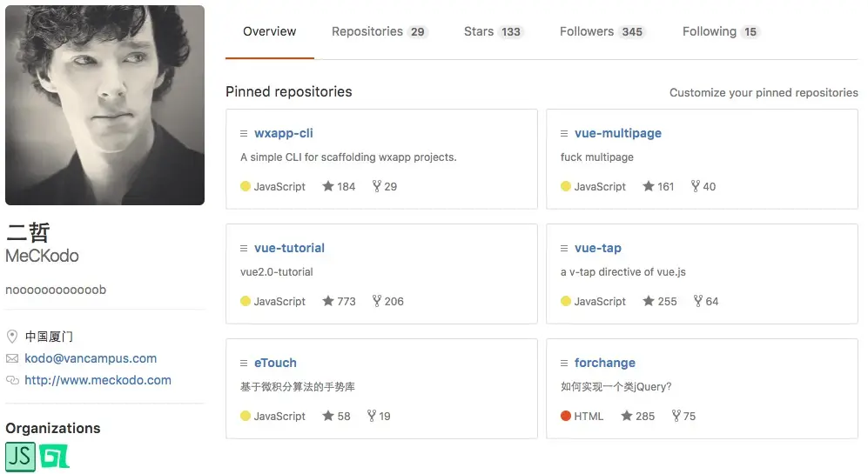This screenshot has width=868, height=474.
Task: Click the profile avatar photo
Action: tap(104, 105)
